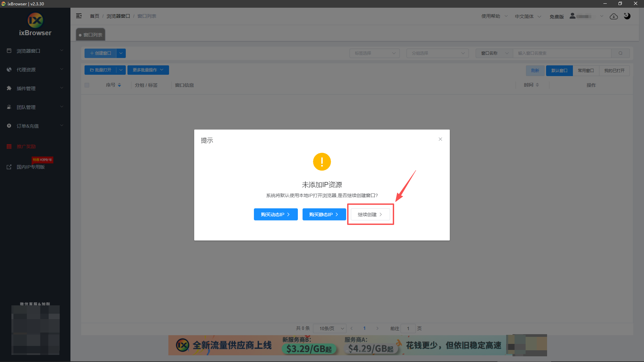Open the 窗口名称 search type dropdown
Viewport: 644px width, 362px height.
(494, 53)
